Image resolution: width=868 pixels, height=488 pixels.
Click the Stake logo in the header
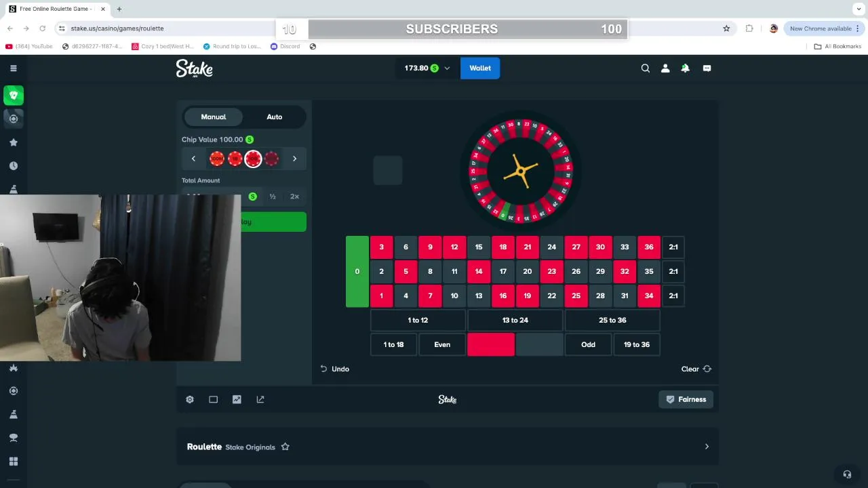[x=195, y=68]
